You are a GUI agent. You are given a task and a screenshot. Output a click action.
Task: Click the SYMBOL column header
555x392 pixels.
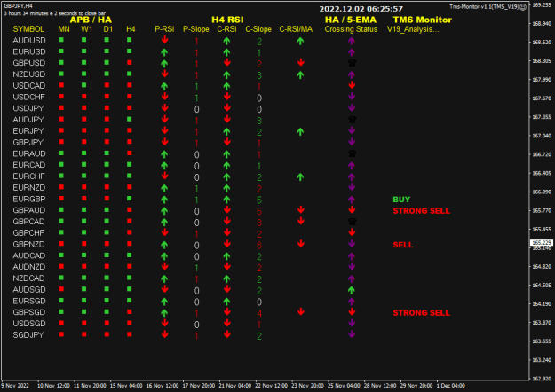click(x=28, y=29)
